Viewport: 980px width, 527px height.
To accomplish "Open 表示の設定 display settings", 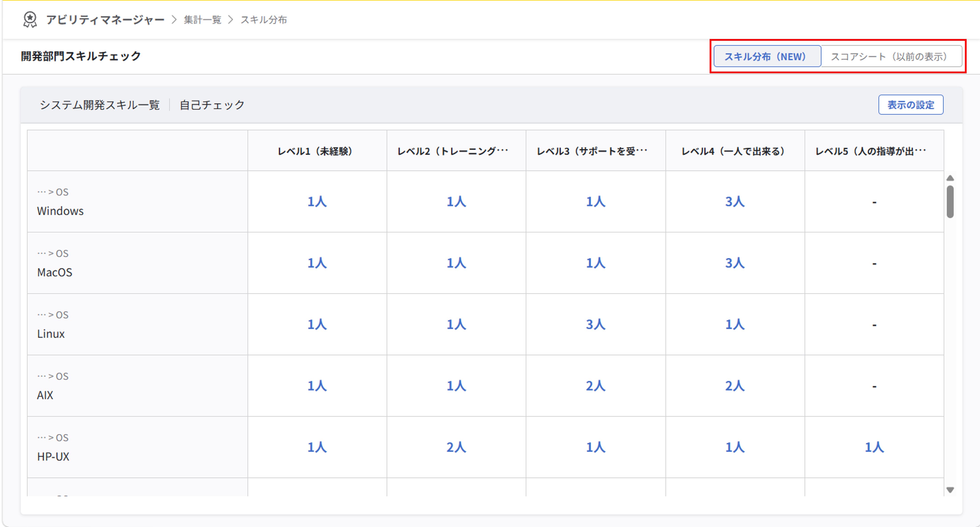I will coord(911,105).
